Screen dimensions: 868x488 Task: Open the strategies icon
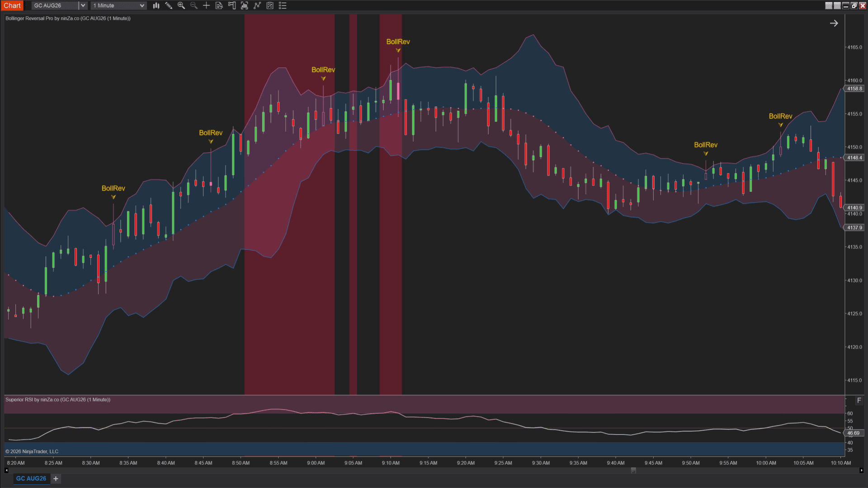270,5
